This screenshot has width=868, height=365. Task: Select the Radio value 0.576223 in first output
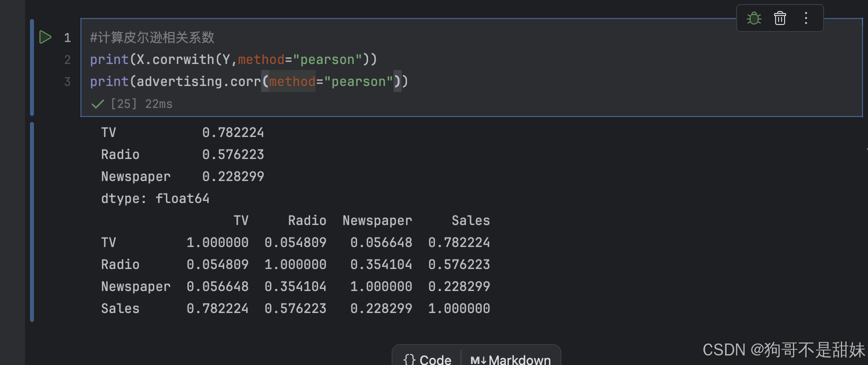click(233, 154)
